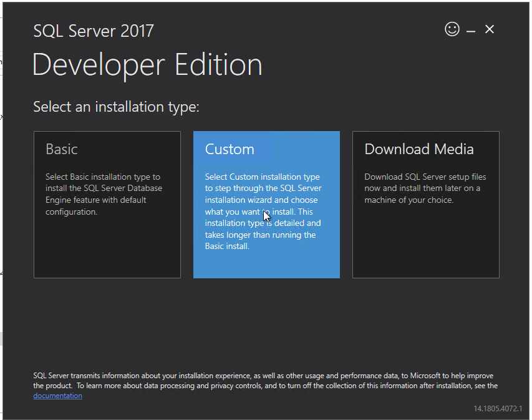Click the smiley face feedback icon

452,29
